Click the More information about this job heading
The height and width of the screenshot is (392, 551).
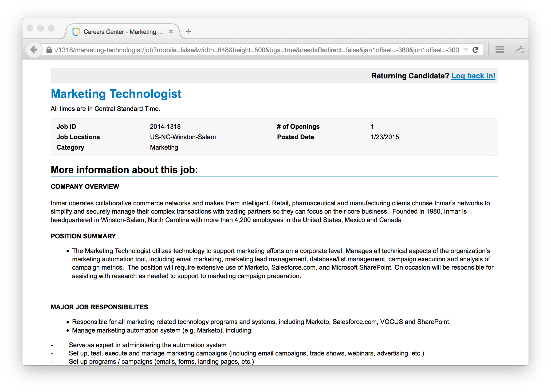click(x=124, y=170)
